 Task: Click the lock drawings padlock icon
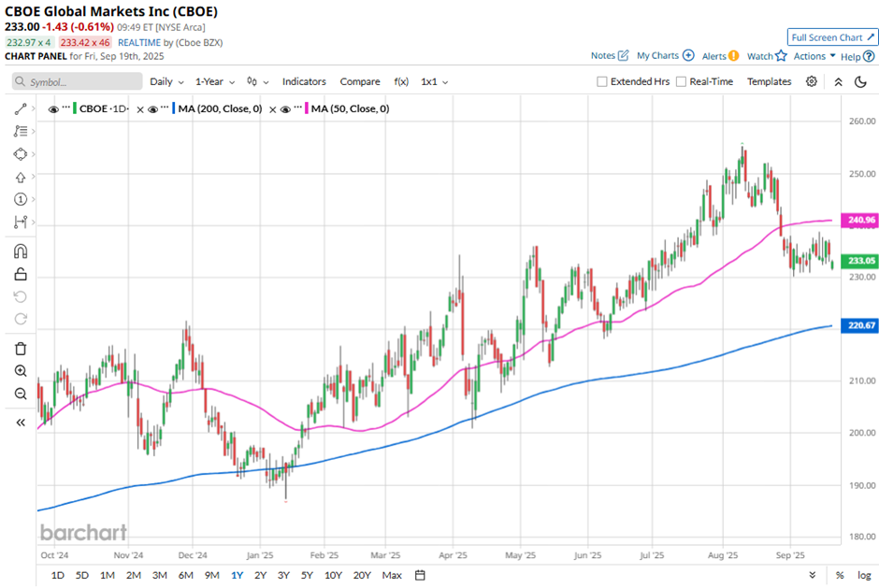(20, 274)
